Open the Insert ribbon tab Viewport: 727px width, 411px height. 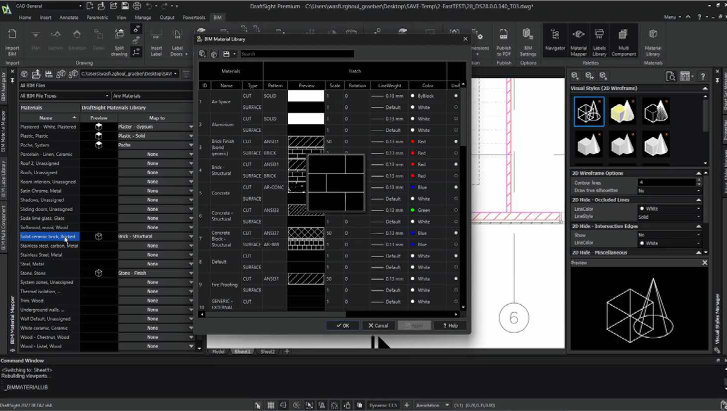point(45,17)
